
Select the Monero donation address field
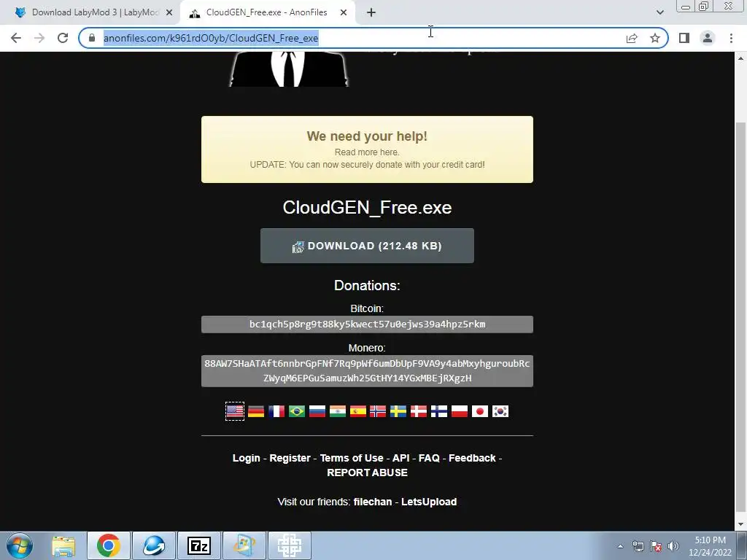tap(367, 371)
